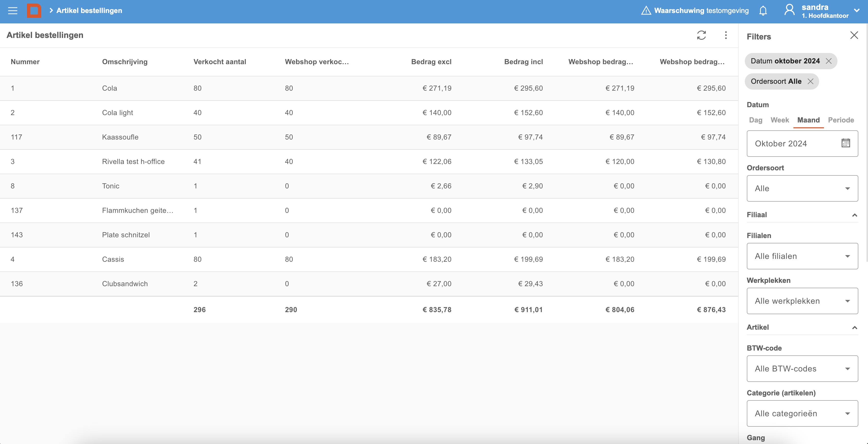Sort by Verkocht aantal column header
Screen dimensions: 868x444
(x=220, y=62)
